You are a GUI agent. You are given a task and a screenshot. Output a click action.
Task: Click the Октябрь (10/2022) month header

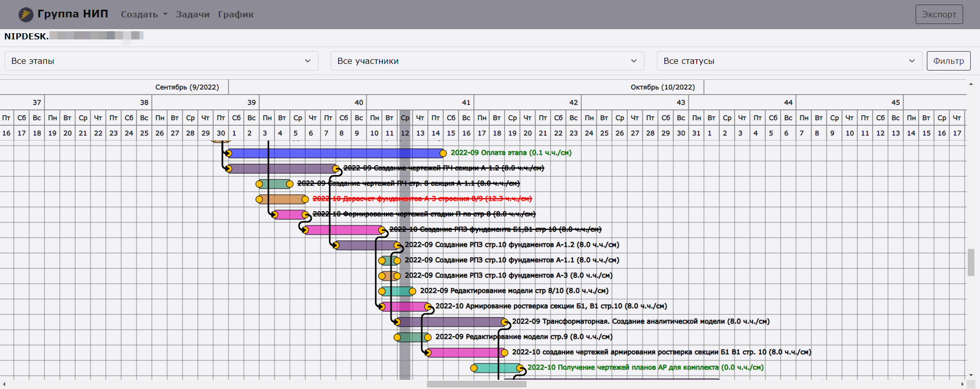663,87
